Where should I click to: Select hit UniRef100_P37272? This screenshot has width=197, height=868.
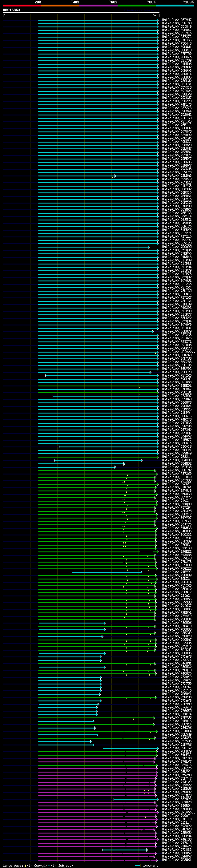pos(177,37)
